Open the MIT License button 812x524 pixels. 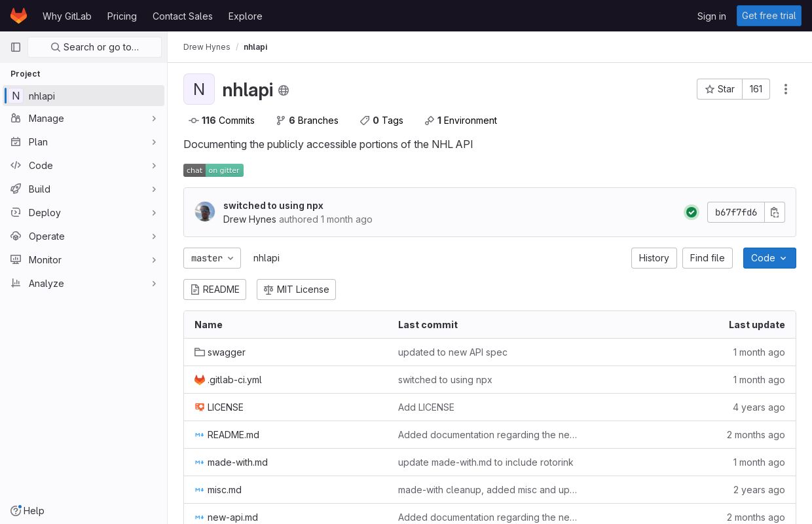(x=296, y=290)
